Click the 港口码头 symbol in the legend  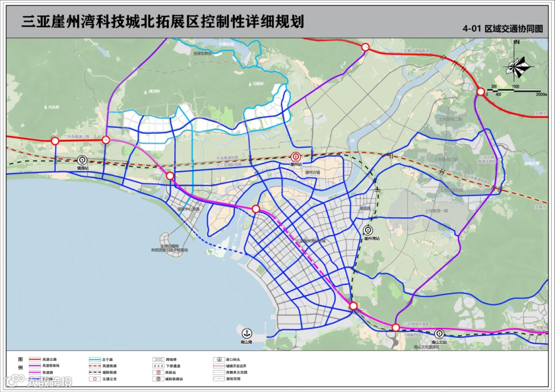coord(219,360)
